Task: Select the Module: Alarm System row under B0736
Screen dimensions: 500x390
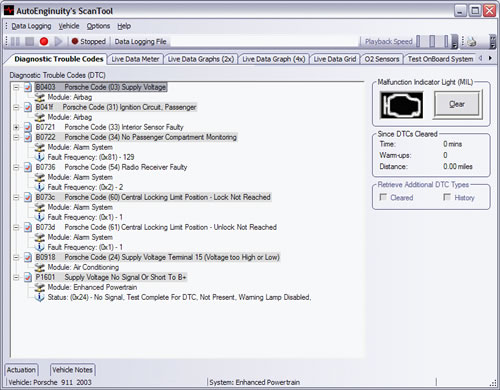Action: (x=80, y=177)
